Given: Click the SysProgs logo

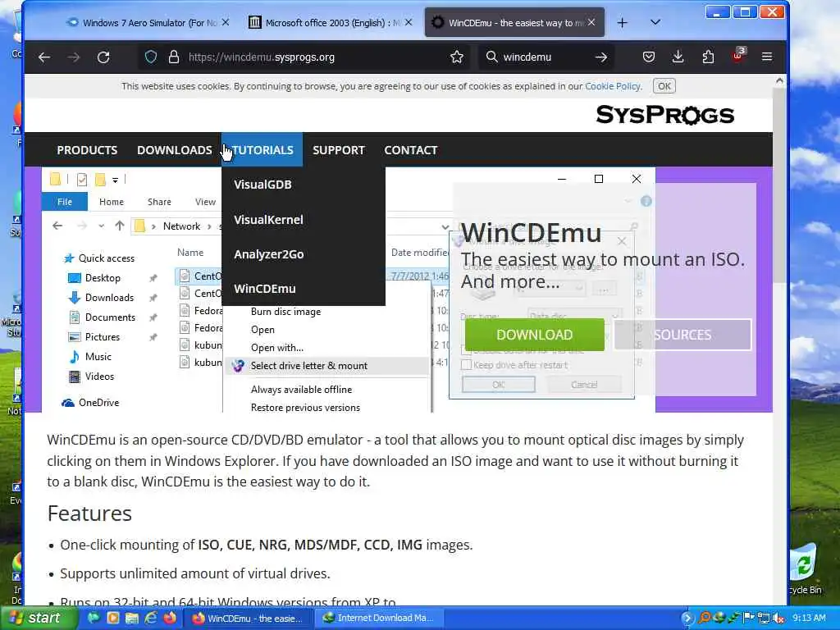Looking at the screenshot, I should click(664, 115).
